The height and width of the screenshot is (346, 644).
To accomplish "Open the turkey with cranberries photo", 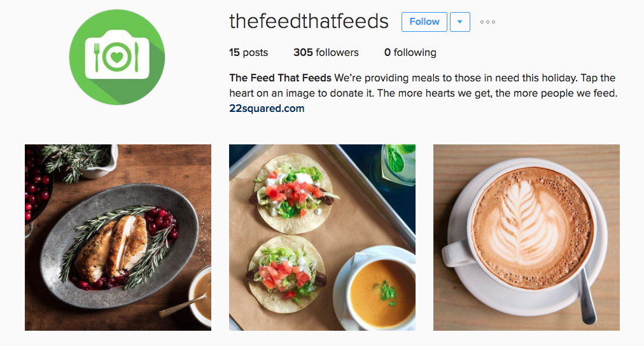I will coord(118,237).
